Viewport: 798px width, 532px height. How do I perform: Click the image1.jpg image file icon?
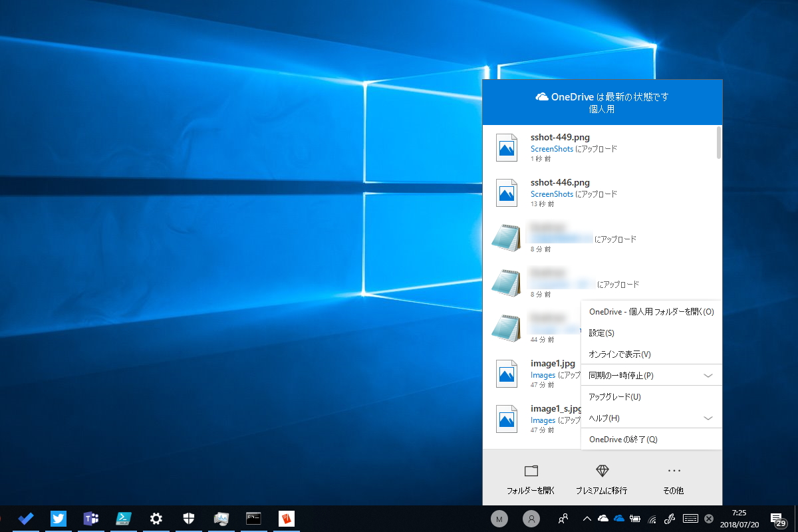[507, 374]
